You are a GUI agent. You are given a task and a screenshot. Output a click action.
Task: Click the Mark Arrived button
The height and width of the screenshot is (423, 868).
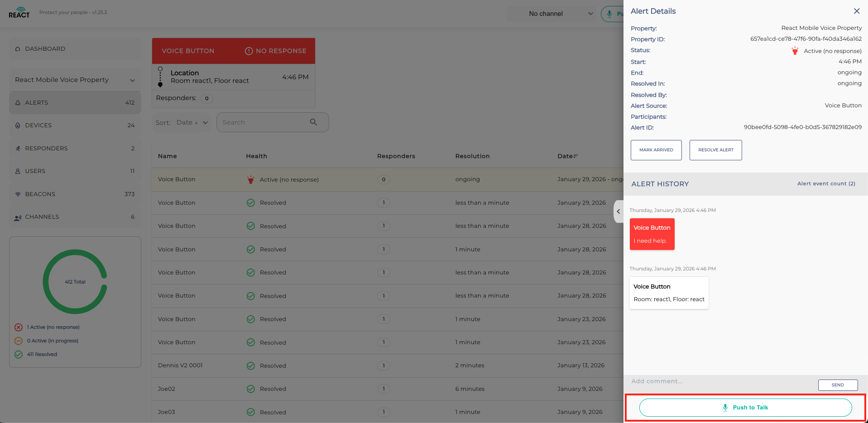point(656,150)
